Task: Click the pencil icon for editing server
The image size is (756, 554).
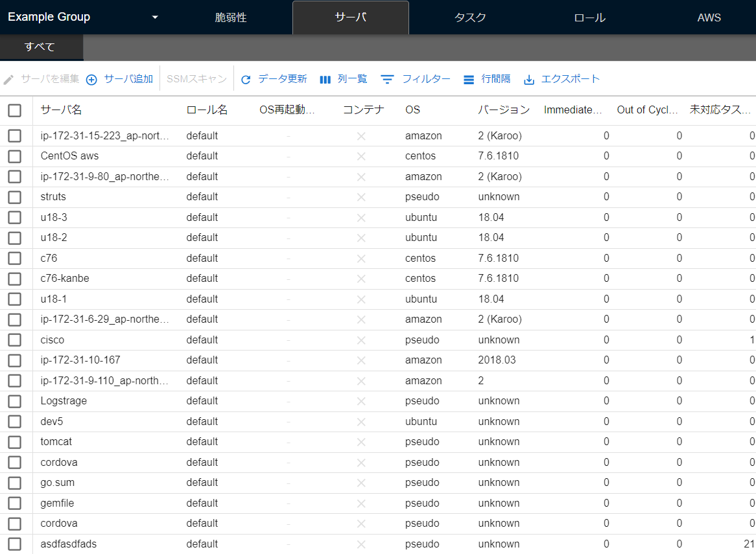Action: (8, 80)
